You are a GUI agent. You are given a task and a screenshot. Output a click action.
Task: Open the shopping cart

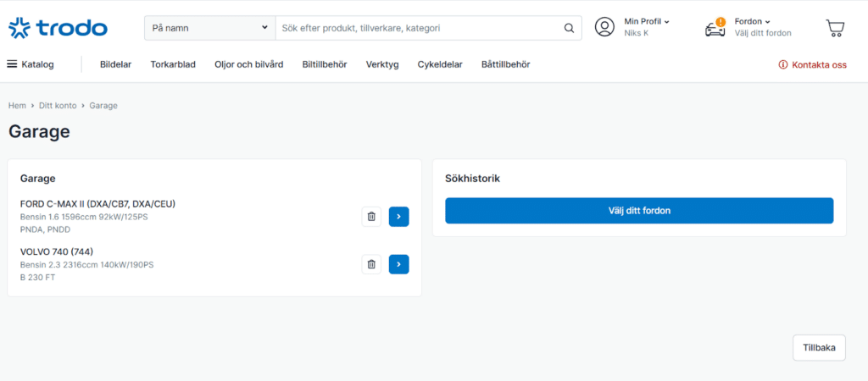[x=835, y=28]
